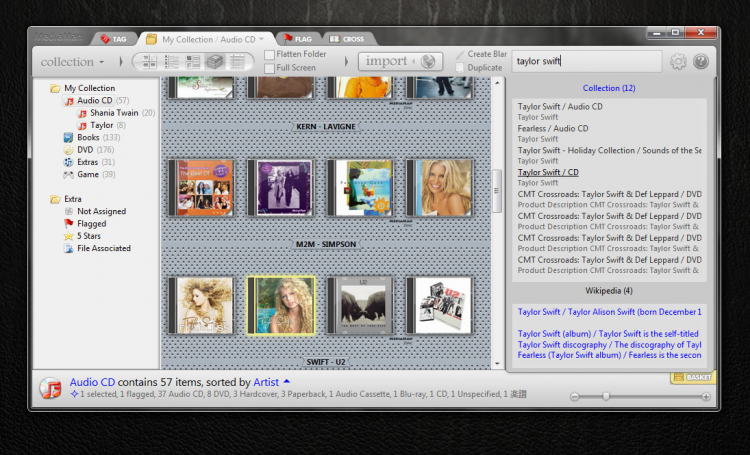Select My Collection / Audio CD tab
This screenshot has width=750, height=455.
(208, 39)
